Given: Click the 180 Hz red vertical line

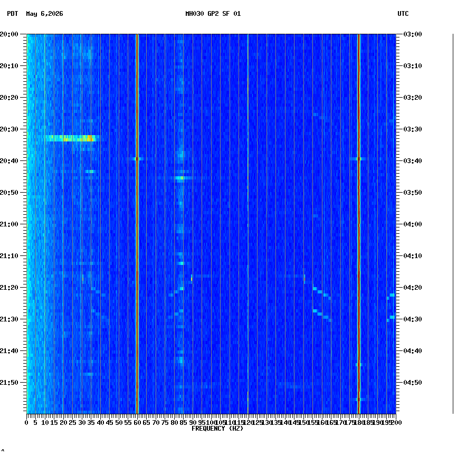Looking at the screenshot, I should [x=359, y=224].
